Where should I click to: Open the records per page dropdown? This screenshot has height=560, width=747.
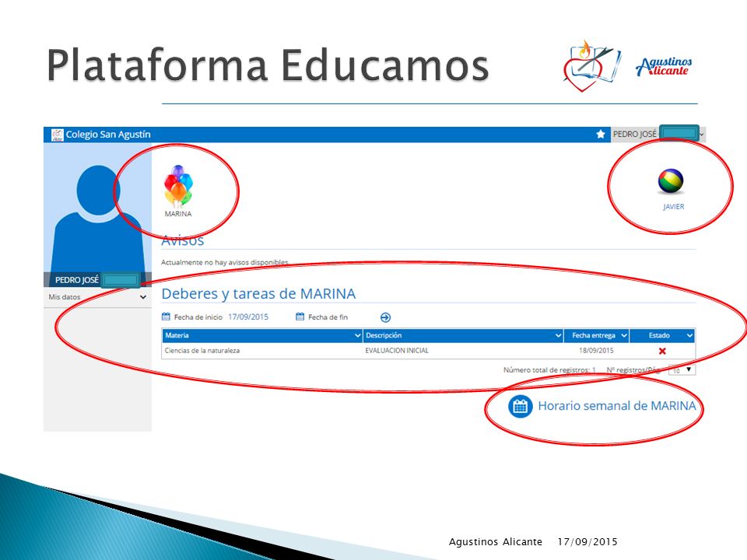click(x=682, y=370)
